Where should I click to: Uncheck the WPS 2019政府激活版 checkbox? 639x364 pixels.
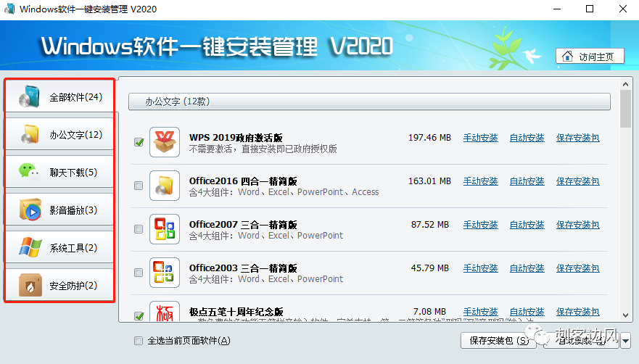pyautogui.click(x=139, y=142)
